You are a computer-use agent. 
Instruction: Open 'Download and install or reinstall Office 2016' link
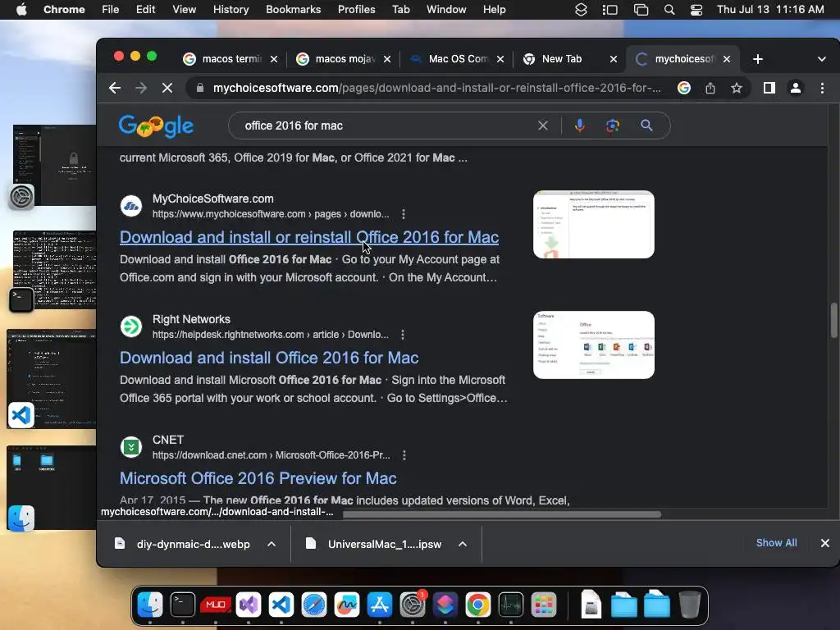click(309, 237)
